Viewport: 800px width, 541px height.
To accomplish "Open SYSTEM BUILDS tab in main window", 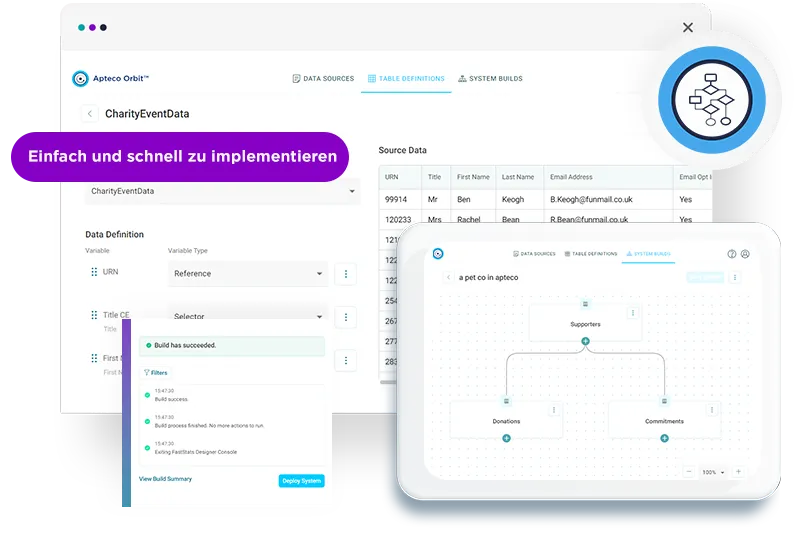I will (x=490, y=79).
